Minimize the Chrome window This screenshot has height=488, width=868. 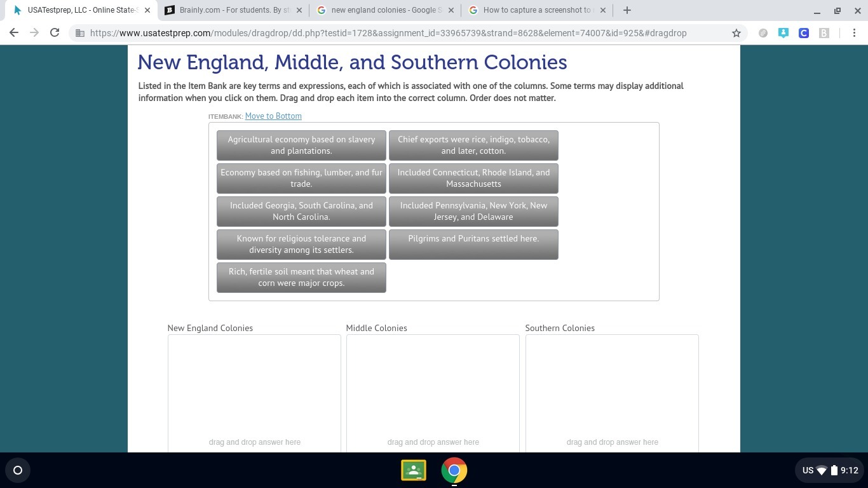(x=817, y=10)
